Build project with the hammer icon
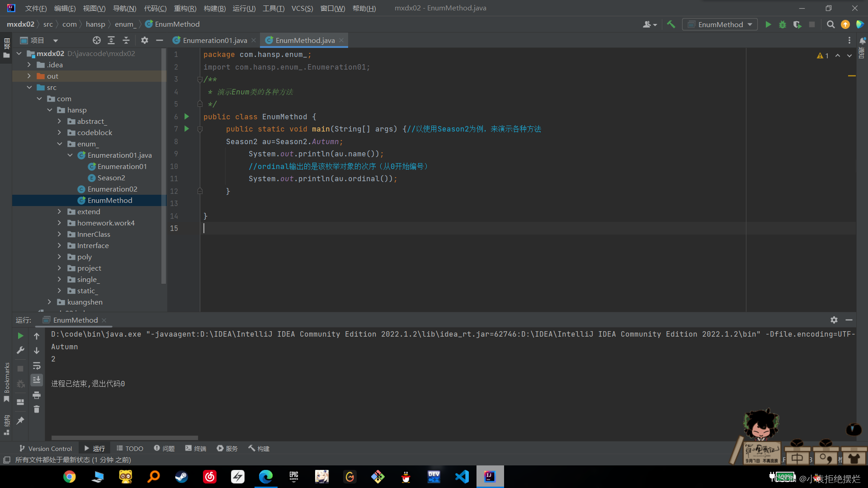The image size is (868, 488). point(671,24)
